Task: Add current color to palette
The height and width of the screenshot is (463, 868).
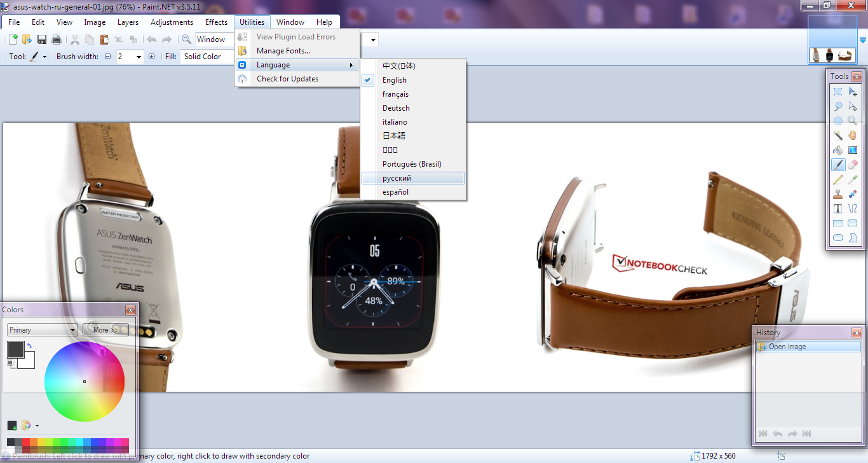Action: tap(12, 425)
